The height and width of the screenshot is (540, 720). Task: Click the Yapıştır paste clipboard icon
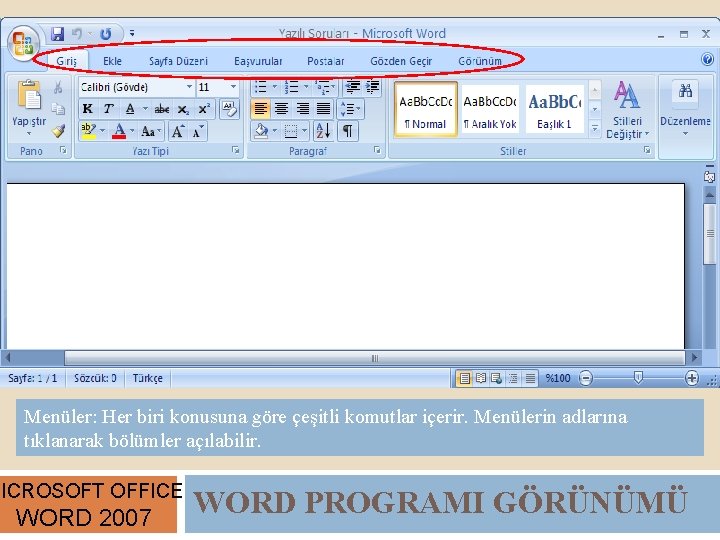tap(29, 95)
